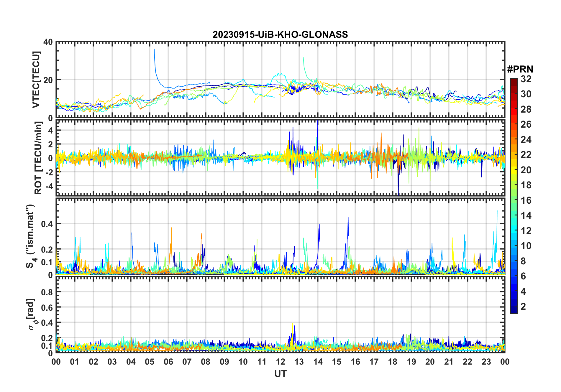Click the 12 hour tick on UT axis

click(280, 362)
